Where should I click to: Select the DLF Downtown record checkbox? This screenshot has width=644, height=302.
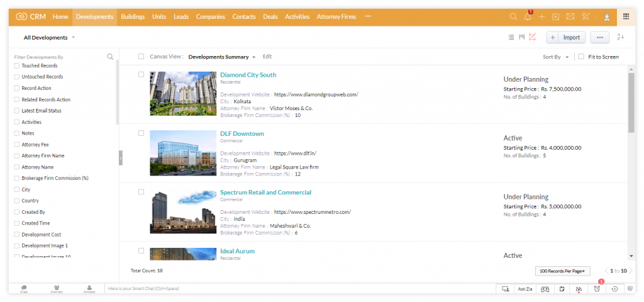[142, 133]
